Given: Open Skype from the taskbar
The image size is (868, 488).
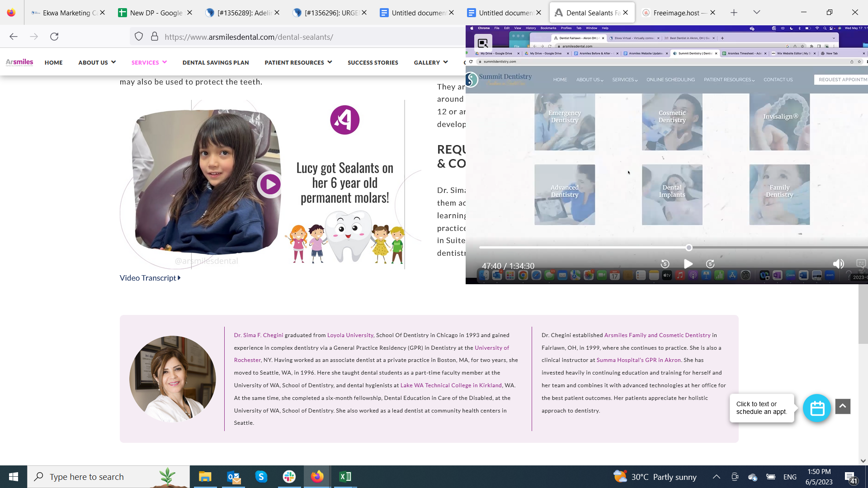Looking at the screenshot, I should (x=261, y=477).
